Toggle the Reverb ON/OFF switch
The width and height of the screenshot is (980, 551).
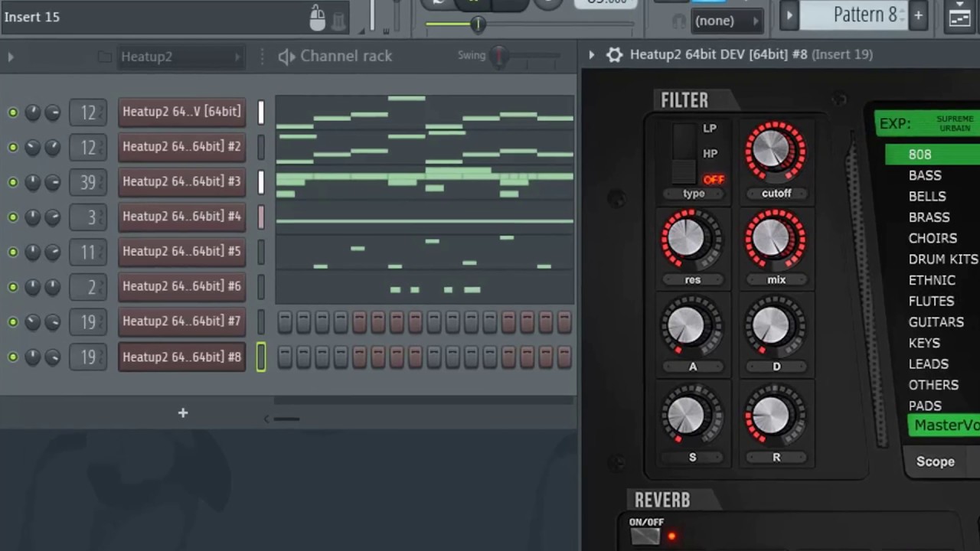[x=645, y=536]
